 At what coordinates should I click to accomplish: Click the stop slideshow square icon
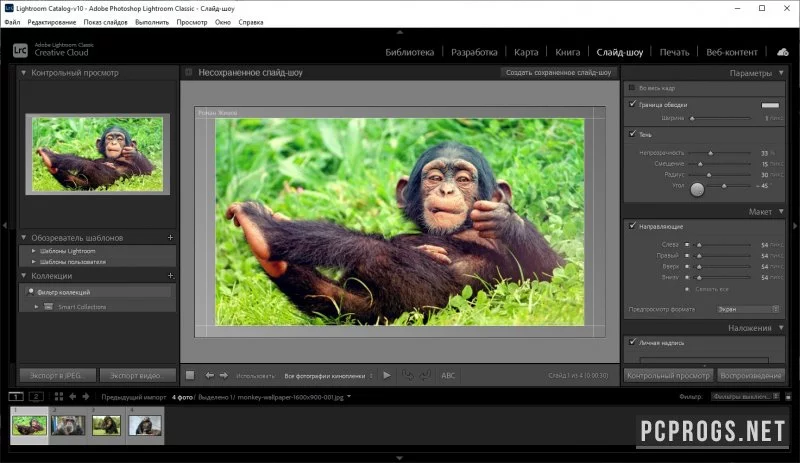190,375
